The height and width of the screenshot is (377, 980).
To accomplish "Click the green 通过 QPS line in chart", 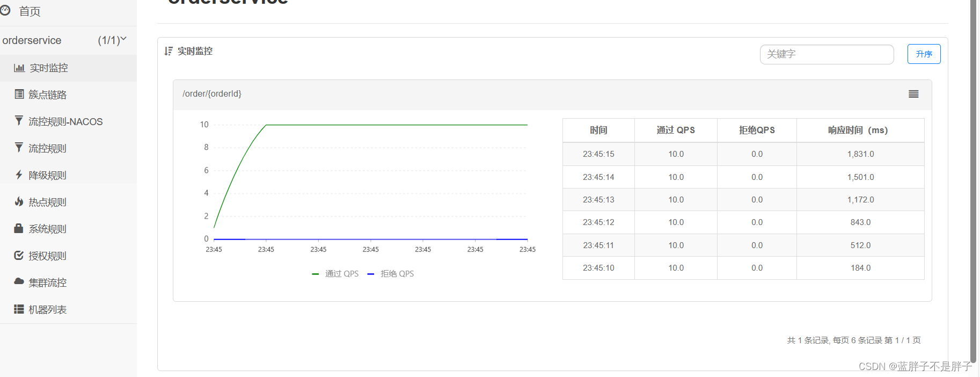I will tap(397, 125).
